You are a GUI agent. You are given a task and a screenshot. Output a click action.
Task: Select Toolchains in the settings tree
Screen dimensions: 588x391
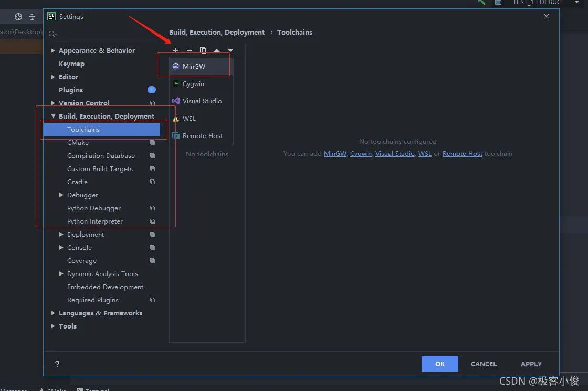coord(102,129)
